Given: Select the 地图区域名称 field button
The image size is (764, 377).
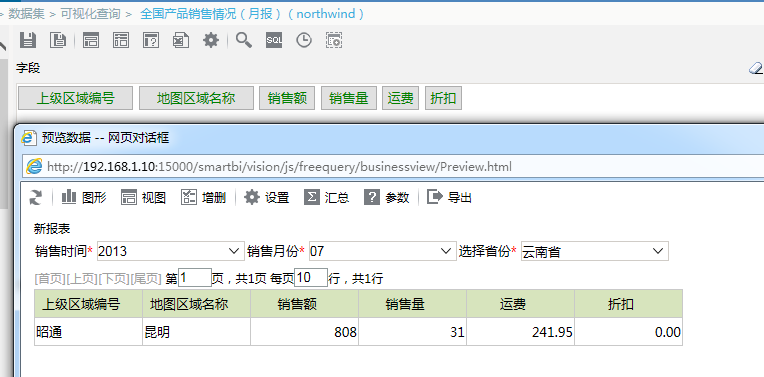Looking at the screenshot, I should click(x=196, y=98).
